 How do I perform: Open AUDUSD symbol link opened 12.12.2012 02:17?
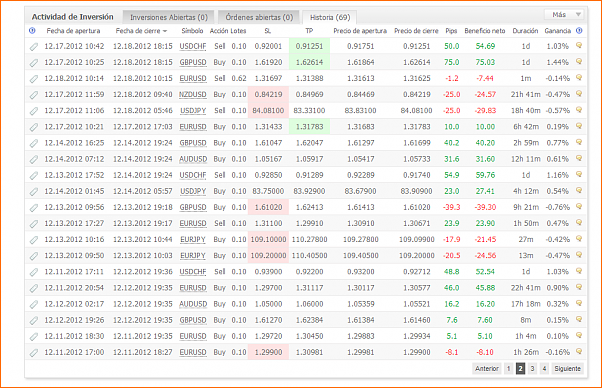[x=193, y=304]
